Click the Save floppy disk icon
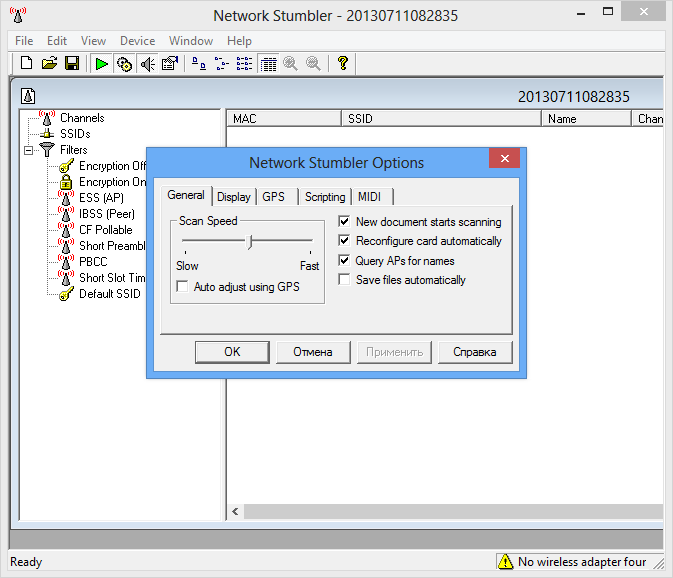 click(72, 64)
